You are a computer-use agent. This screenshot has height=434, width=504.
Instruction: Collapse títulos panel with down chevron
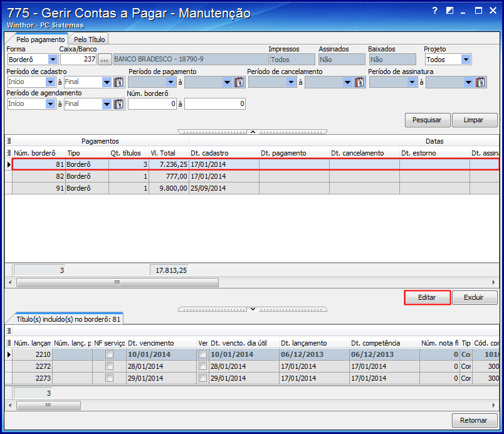[x=253, y=309]
